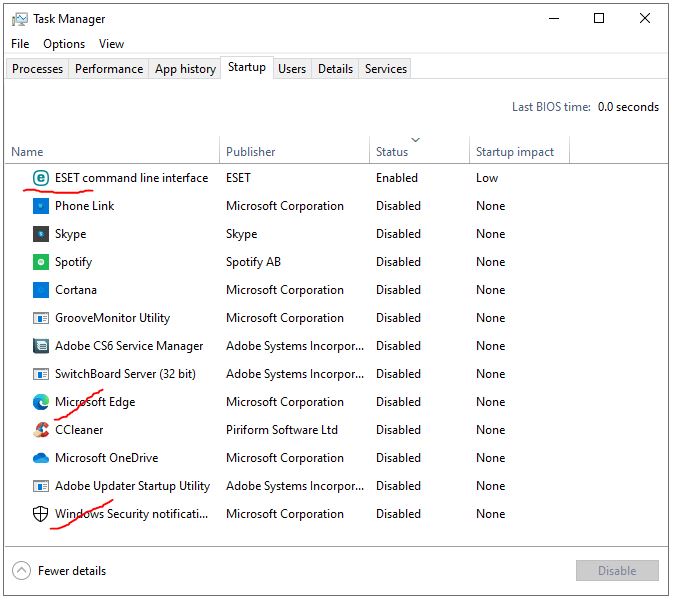Select the Startup tab
Image resolution: width=674 pixels, height=600 pixels.
tap(247, 67)
